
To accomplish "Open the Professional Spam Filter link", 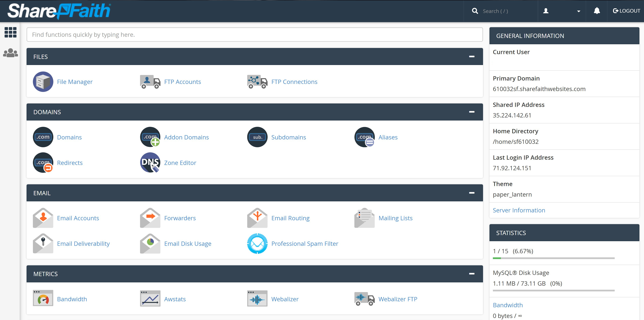I will (x=305, y=244).
